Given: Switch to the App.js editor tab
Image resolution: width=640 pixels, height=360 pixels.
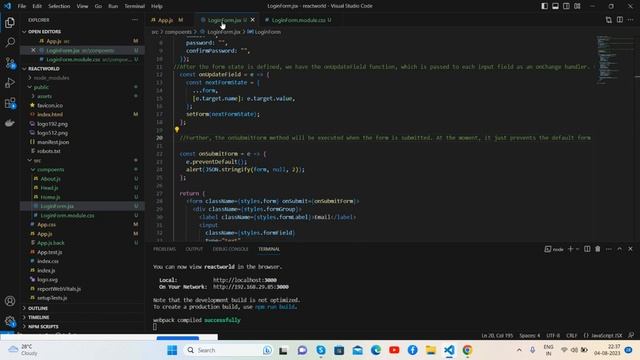Looking at the screenshot, I should (x=167, y=20).
